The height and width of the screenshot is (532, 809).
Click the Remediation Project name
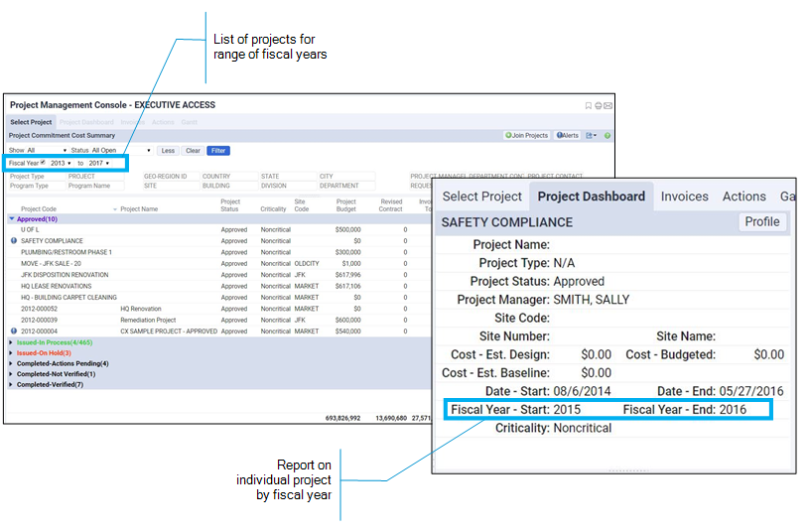148,321
